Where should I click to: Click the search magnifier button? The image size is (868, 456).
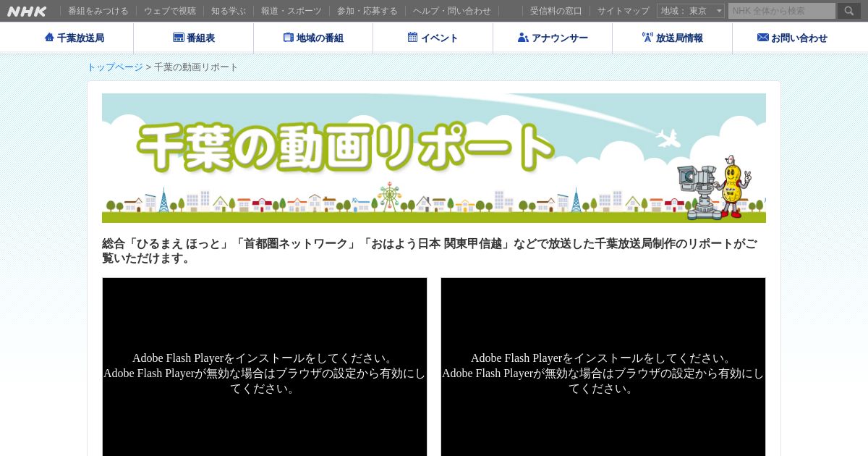(849, 11)
